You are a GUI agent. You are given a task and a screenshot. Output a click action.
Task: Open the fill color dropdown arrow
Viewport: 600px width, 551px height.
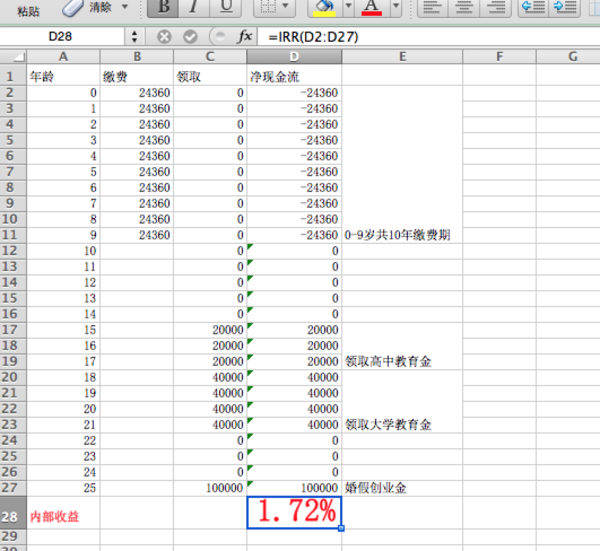coord(348,6)
